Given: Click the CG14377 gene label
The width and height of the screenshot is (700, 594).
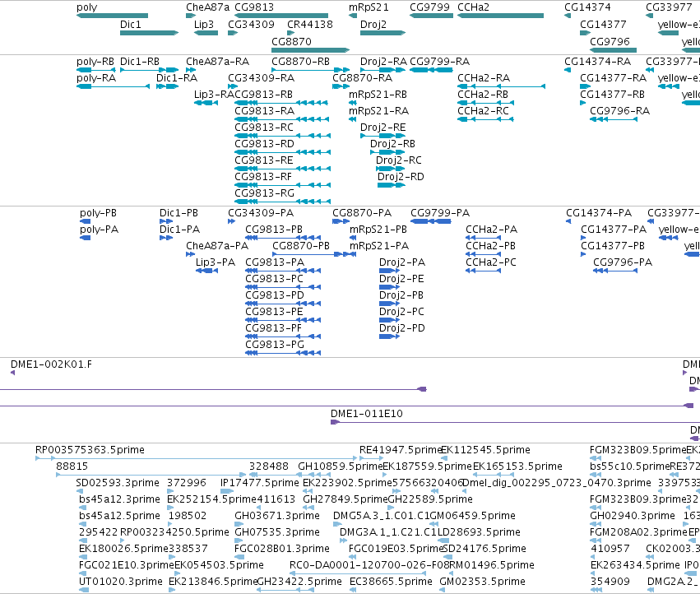Looking at the screenshot, I should pos(603,25).
